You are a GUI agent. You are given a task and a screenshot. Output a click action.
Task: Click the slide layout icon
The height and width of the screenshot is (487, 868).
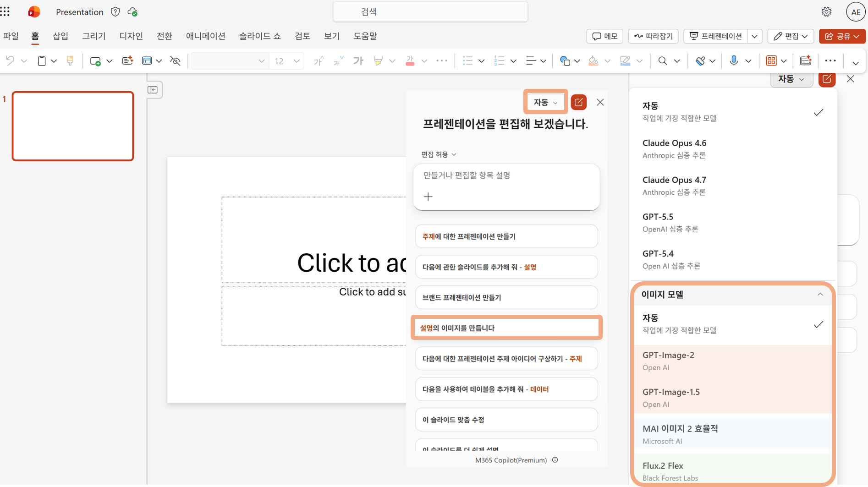pos(147,60)
